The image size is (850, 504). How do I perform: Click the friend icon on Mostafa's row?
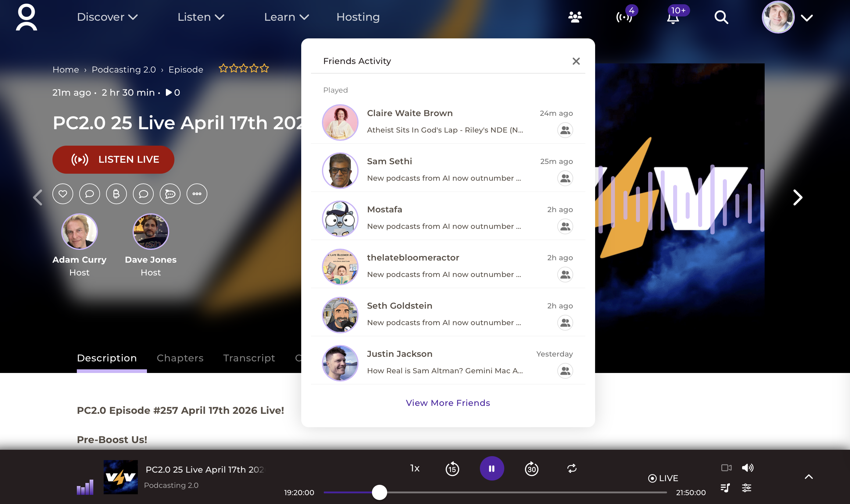(565, 226)
